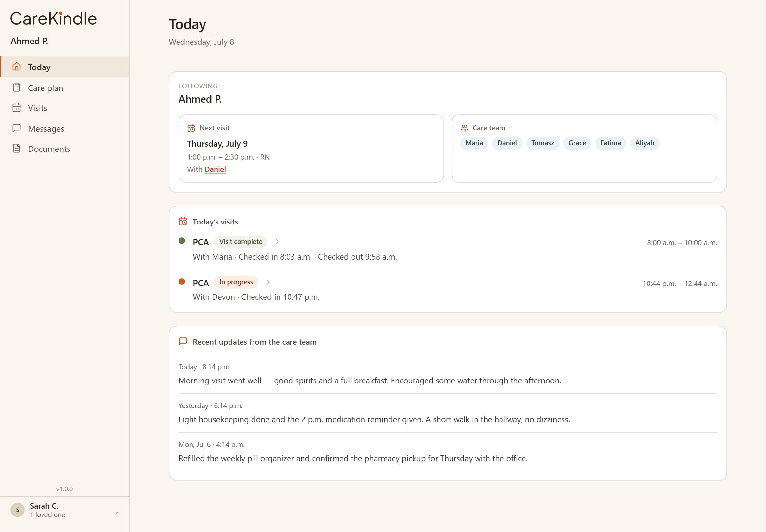The width and height of the screenshot is (766, 532).
Task: Click the Sarah C. avatar circle
Action: click(17, 510)
